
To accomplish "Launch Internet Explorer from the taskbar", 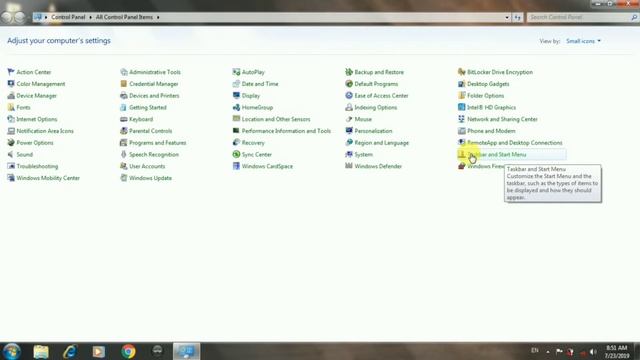I will pos(70,351).
